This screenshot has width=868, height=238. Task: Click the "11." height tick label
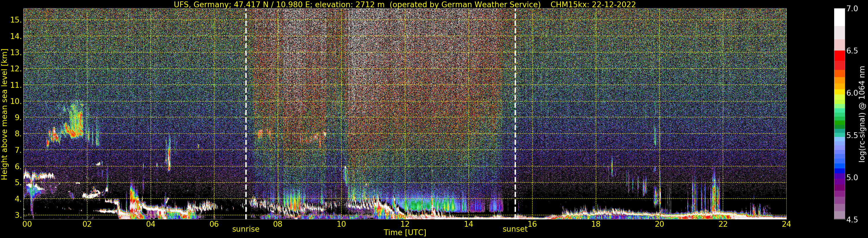[x=16, y=85]
